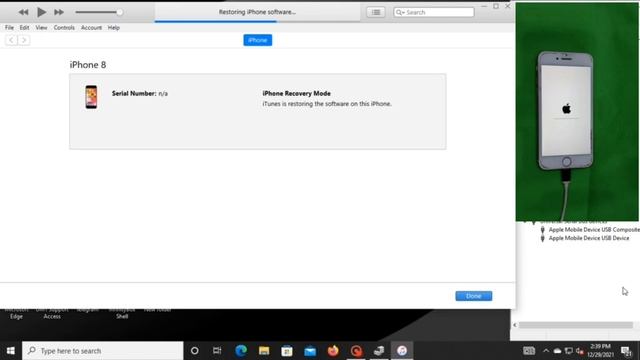640x360 pixels.
Task: Close the iTunes window
Action: tap(508, 6)
